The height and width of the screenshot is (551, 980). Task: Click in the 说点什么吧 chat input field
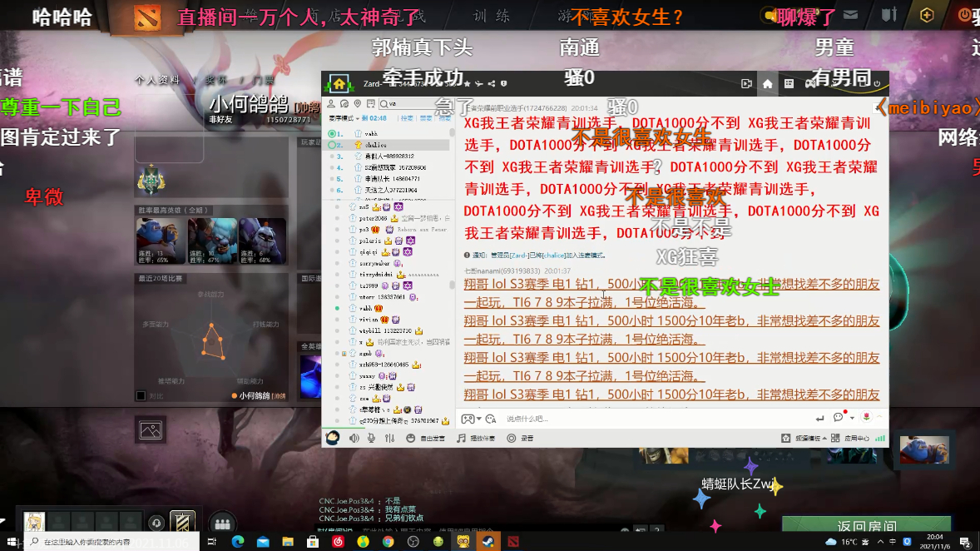coord(656,419)
